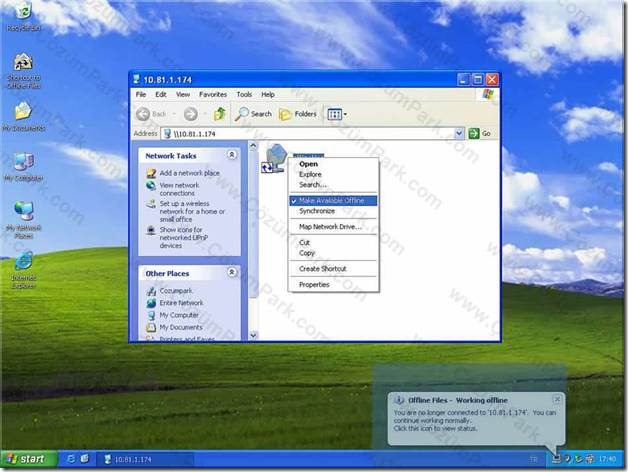Screen dimensions: 628x472
Task: Click the Offline Files tray icon
Action: (x=556, y=459)
